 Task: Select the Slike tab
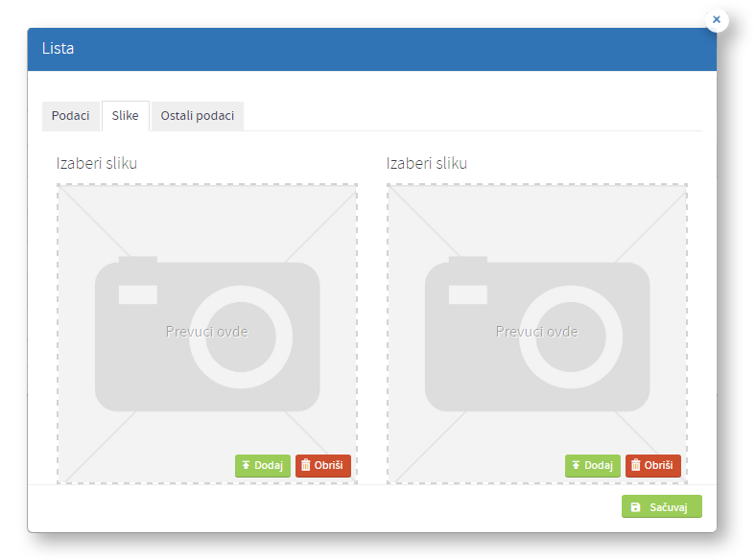click(x=126, y=116)
